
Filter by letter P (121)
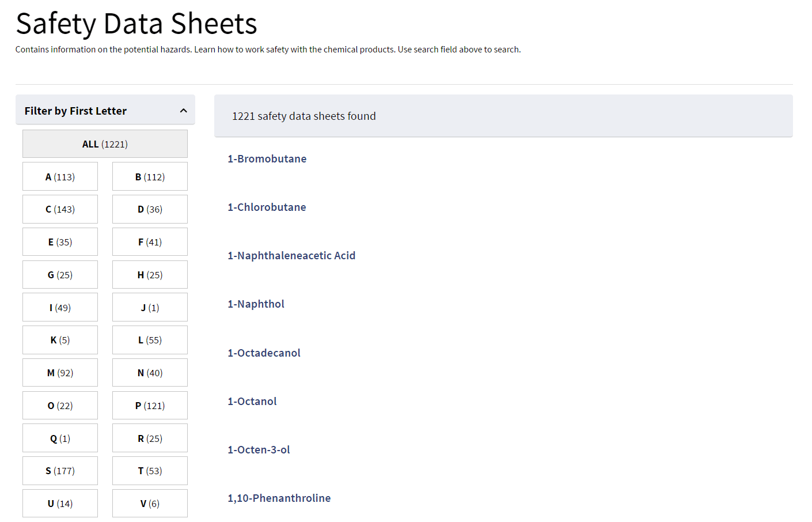150,406
